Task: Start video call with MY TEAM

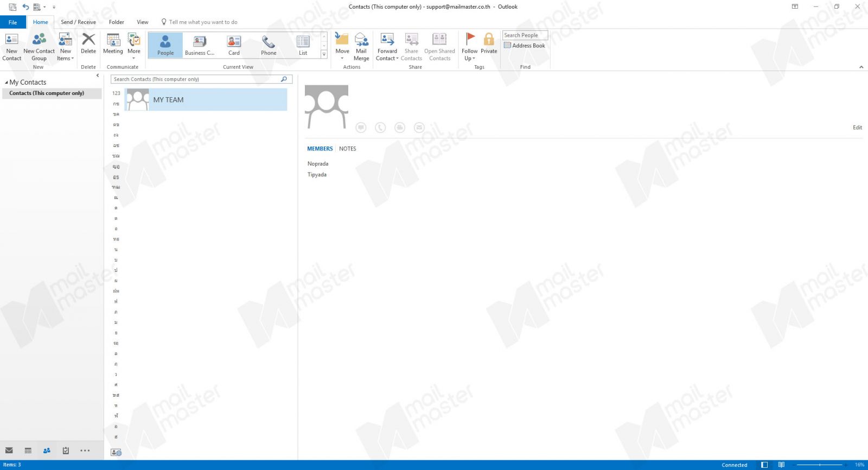Action: click(400, 128)
